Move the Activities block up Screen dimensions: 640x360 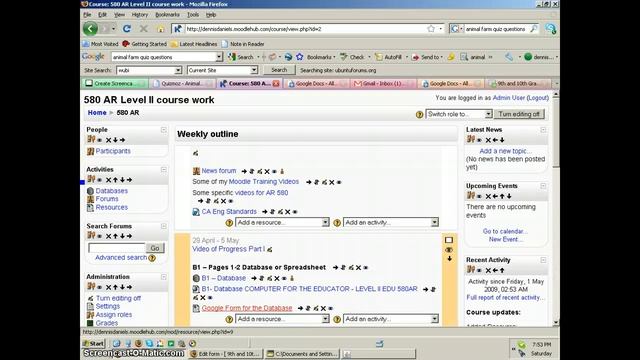(x=116, y=180)
